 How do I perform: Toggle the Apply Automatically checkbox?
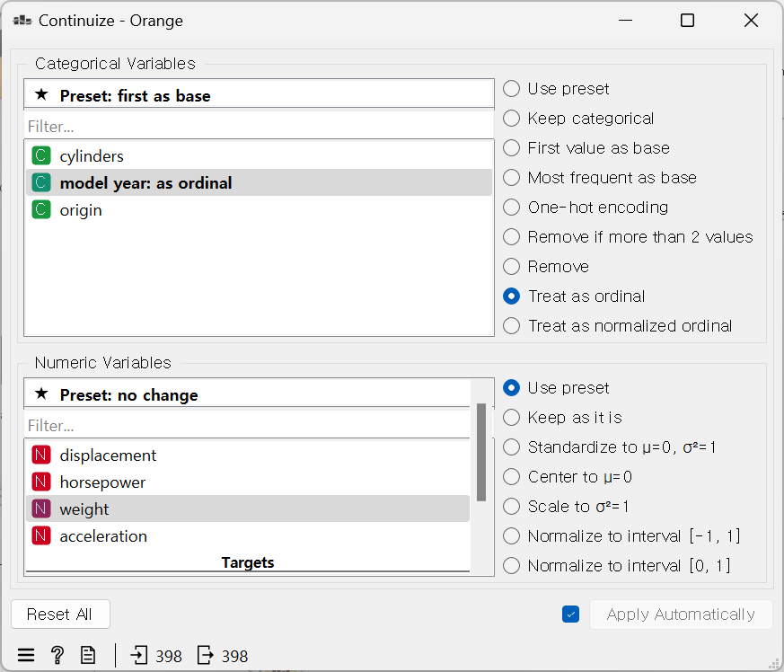tap(570, 614)
